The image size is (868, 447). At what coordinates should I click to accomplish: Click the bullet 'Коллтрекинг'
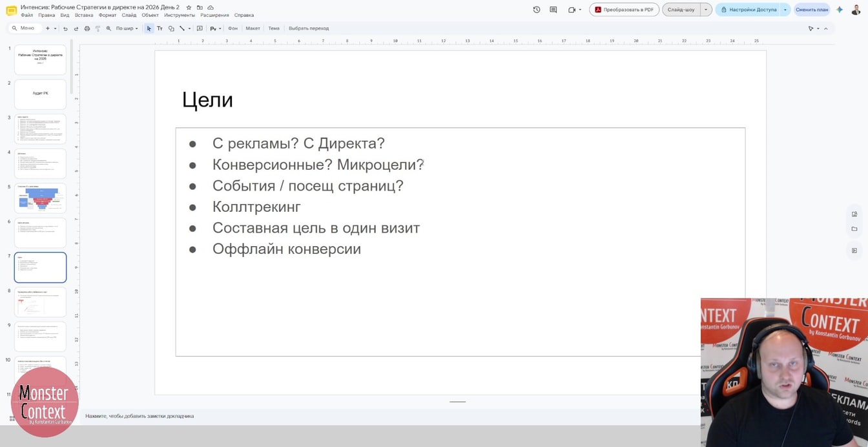pos(256,207)
